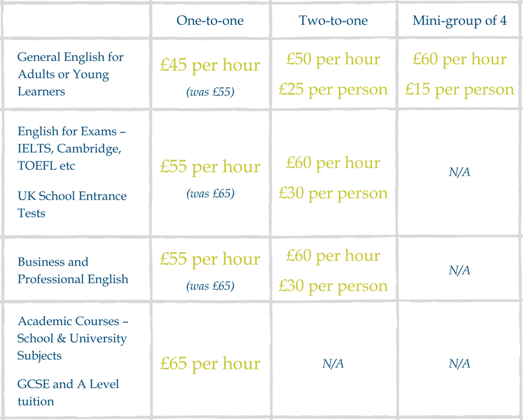
Task: Select £50 per hour Two-to-one price
Action: (x=333, y=59)
